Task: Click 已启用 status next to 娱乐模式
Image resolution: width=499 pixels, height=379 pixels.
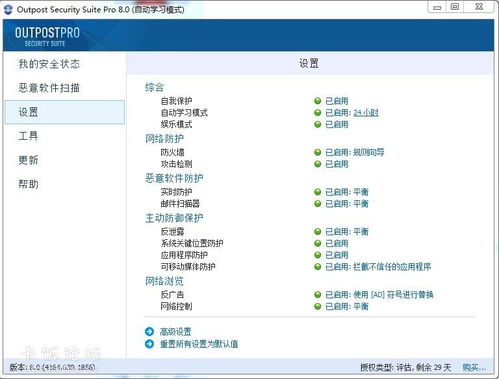Action: point(337,124)
